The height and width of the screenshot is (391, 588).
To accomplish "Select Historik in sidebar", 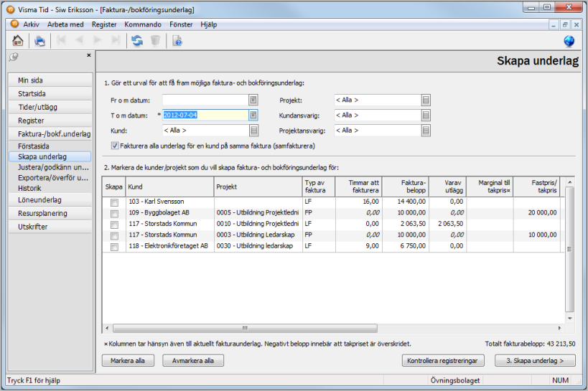I will point(50,188).
